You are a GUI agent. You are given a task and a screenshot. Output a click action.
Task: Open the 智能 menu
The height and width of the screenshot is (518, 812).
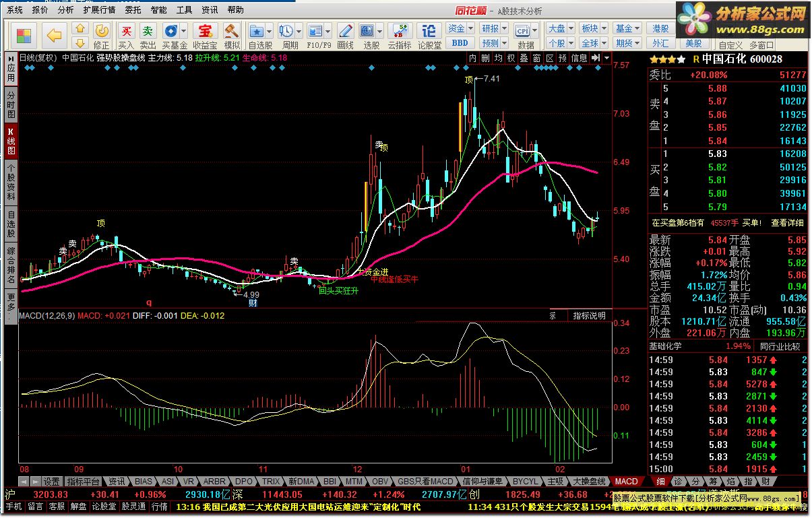(x=158, y=10)
